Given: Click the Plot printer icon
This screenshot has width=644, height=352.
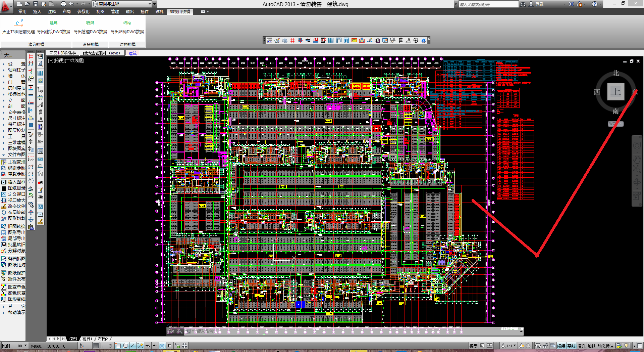Looking at the screenshot, I should (x=63, y=4).
